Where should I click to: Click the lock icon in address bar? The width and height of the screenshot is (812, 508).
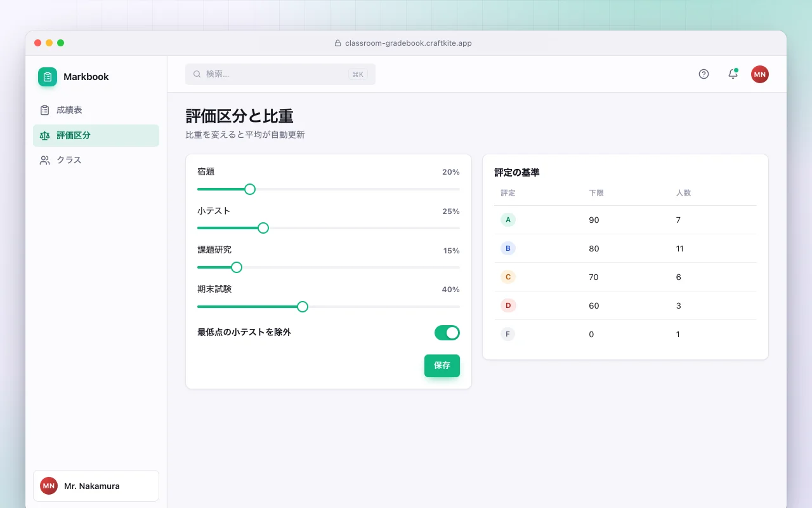337,43
